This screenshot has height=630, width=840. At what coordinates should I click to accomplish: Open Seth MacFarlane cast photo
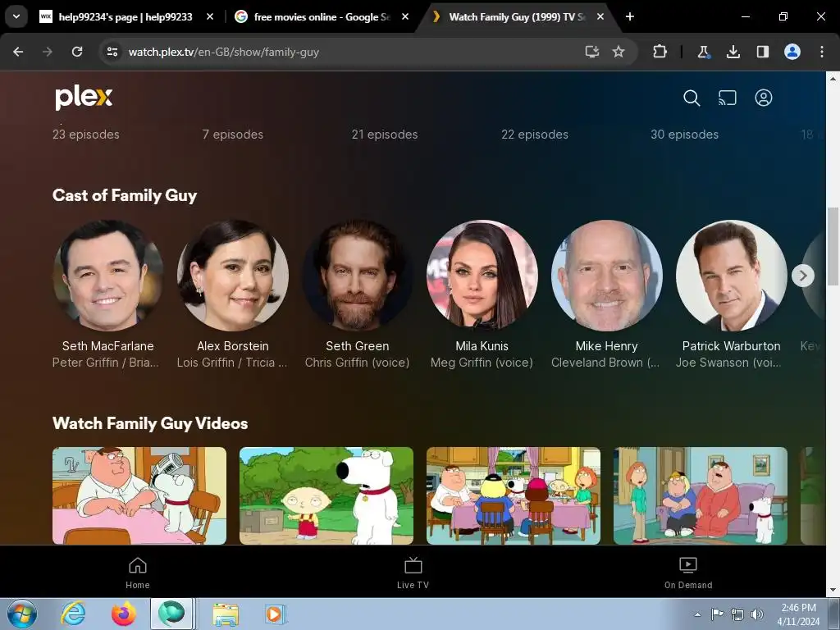coord(107,275)
